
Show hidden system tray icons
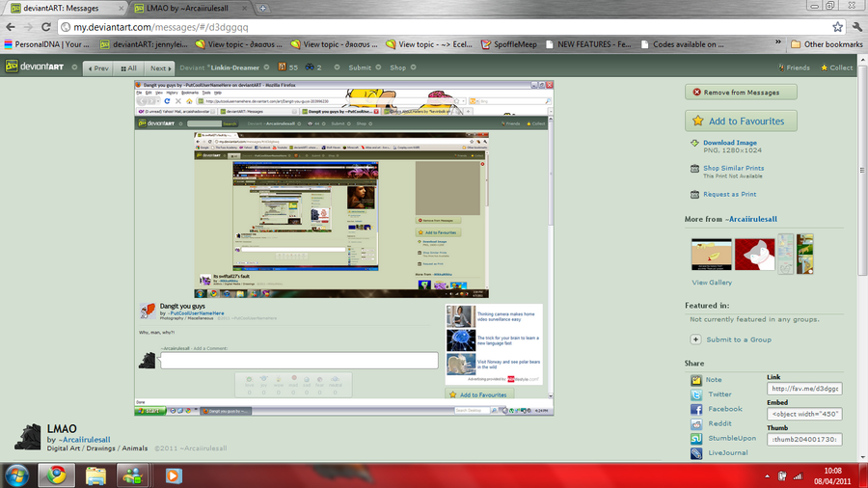(x=767, y=475)
